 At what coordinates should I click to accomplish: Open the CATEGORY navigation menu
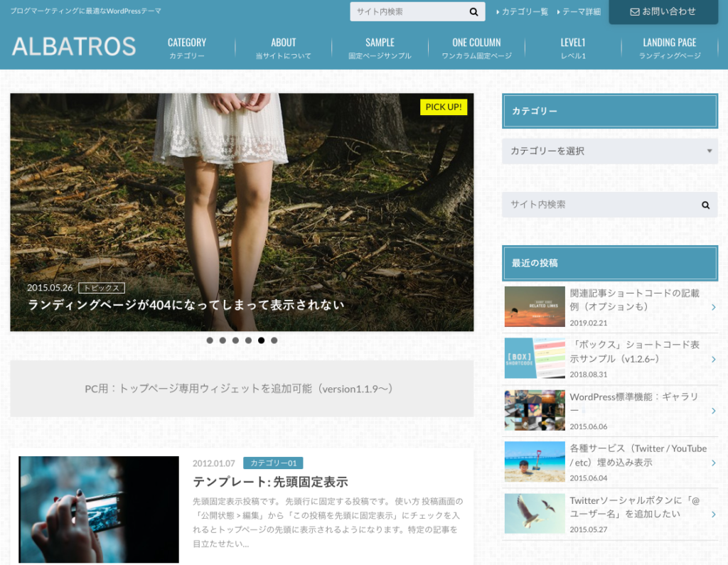click(x=187, y=48)
